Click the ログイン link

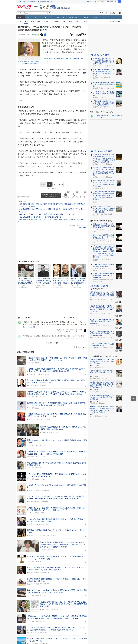click(x=42, y=8)
